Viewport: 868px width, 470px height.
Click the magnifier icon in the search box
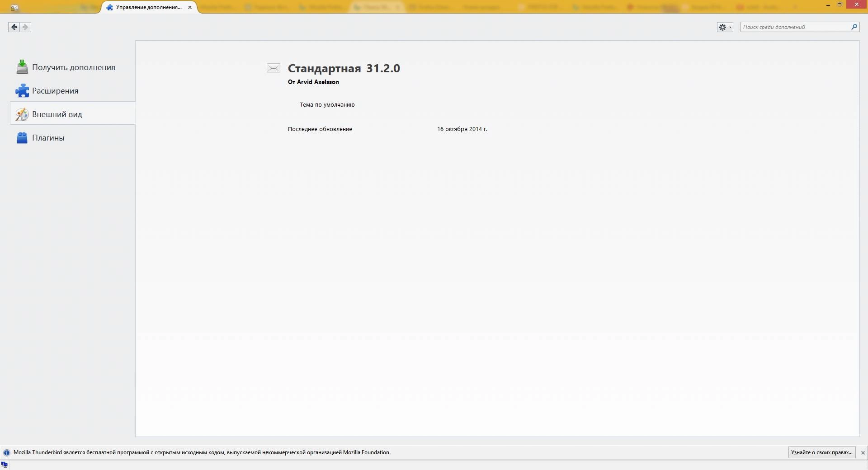[854, 27]
